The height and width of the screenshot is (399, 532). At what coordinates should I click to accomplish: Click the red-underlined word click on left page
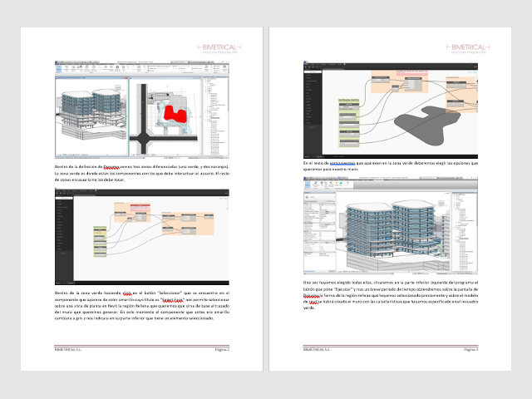(127, 293)
